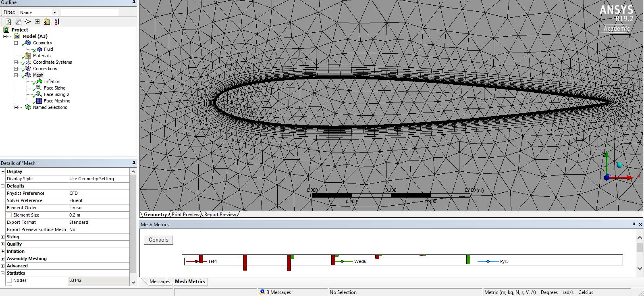Expand the Sizing details section

tap(3, 237)
